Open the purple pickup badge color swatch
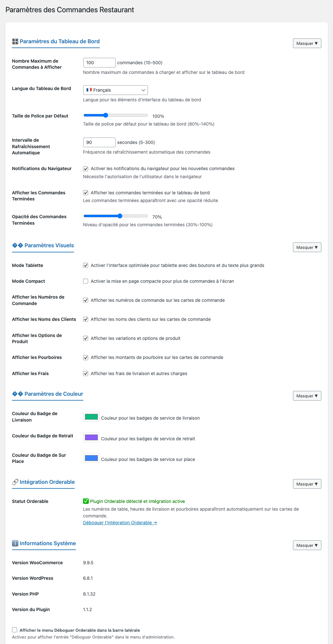Viewport: 333px width, 644px height. click(91, 438)
